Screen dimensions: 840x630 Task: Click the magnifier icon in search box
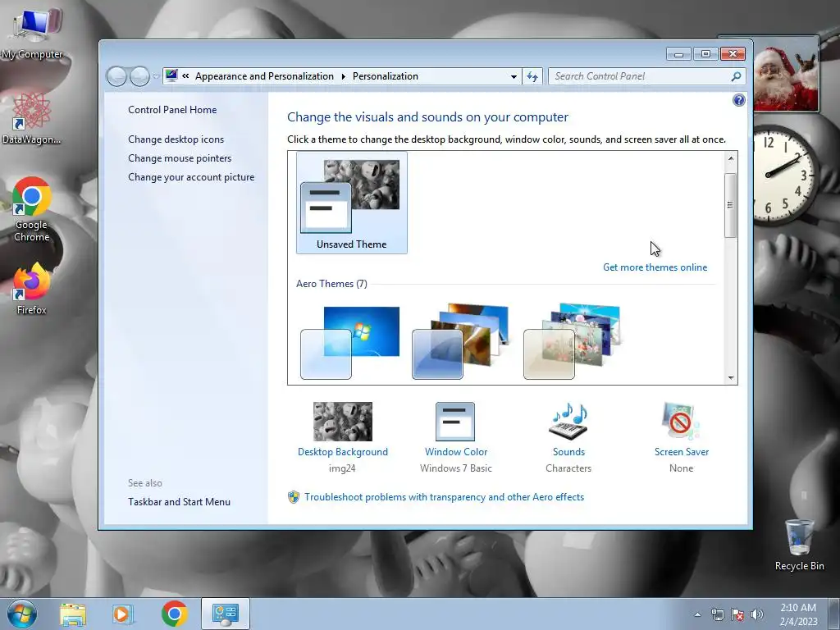click(736, 76)
